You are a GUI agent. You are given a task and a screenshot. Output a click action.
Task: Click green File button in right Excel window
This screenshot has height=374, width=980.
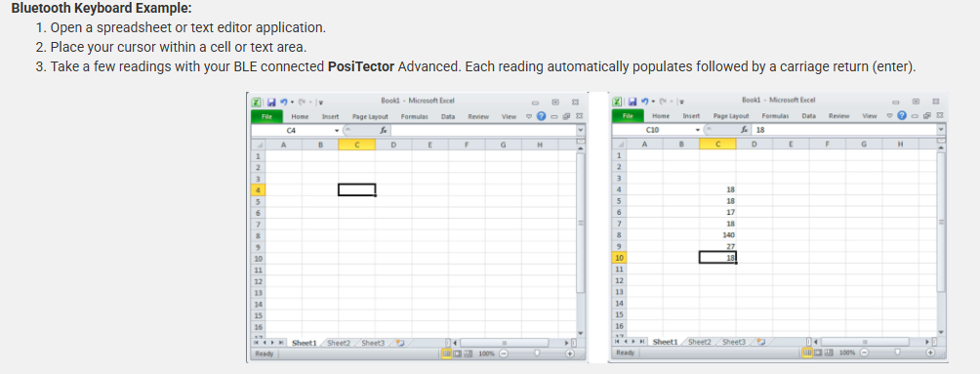click(629, 116)
